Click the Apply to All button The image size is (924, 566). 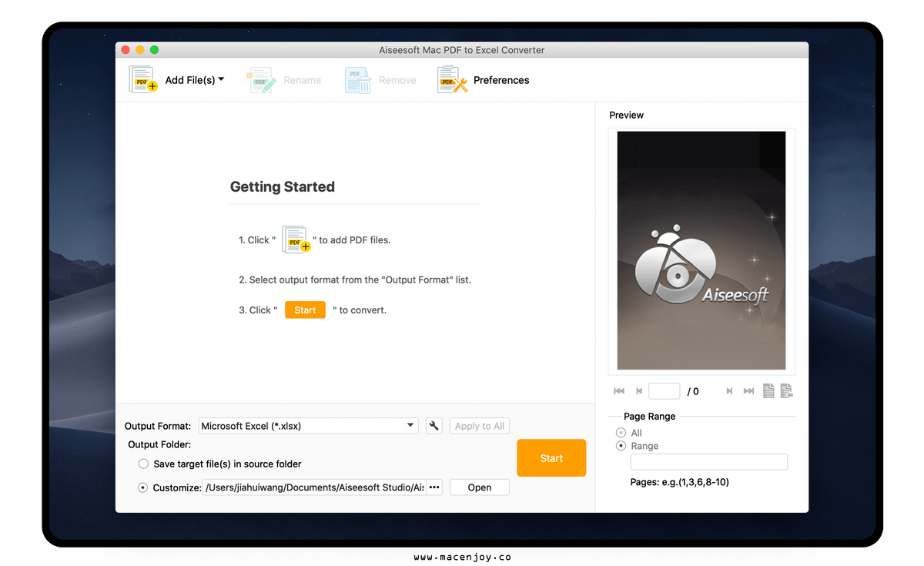tap(479, 426)
